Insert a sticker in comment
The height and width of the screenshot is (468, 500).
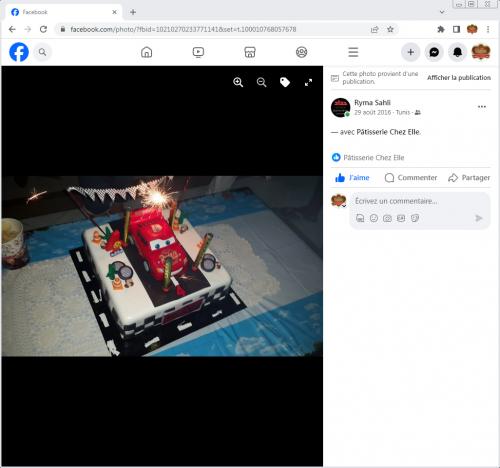point(415,218)
